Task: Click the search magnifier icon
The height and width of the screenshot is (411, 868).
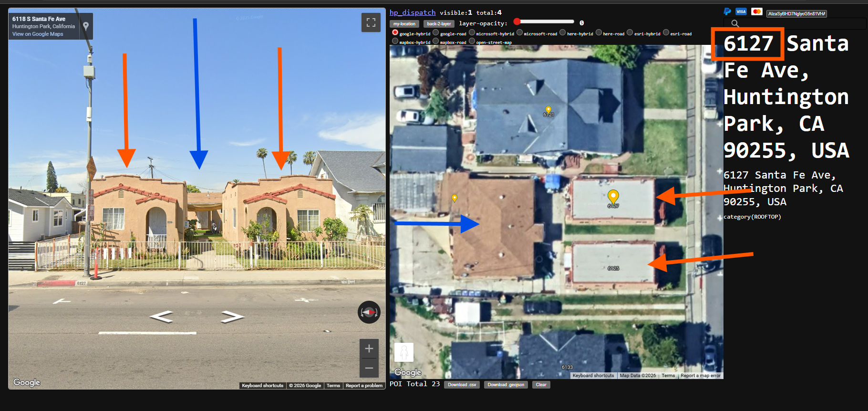Action: 735,23
